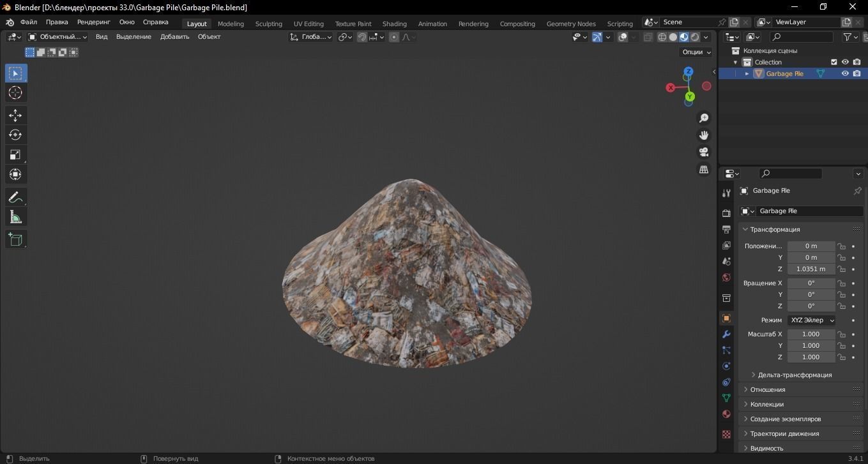The width and height of the screenshot is (868, 464).
Task: Hide Garbage Pile object via eye icon
Action: click(845, 73)
